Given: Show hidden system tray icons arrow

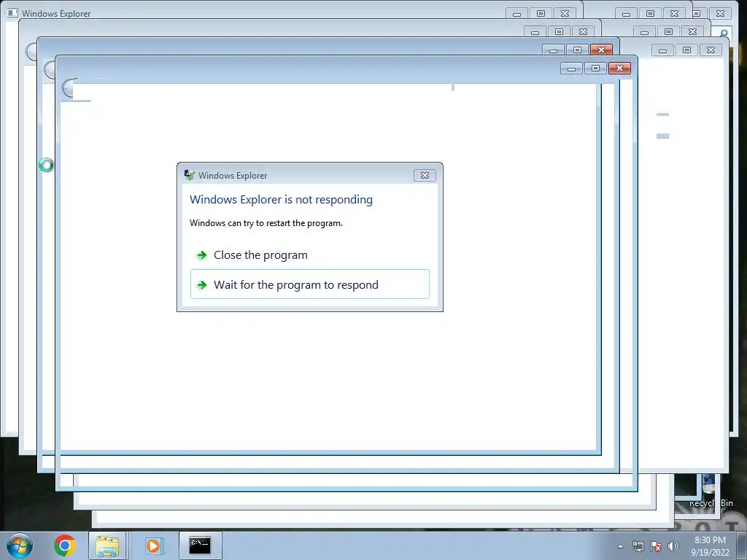Looking at the screenshot, I should click(x=620, y=546).
